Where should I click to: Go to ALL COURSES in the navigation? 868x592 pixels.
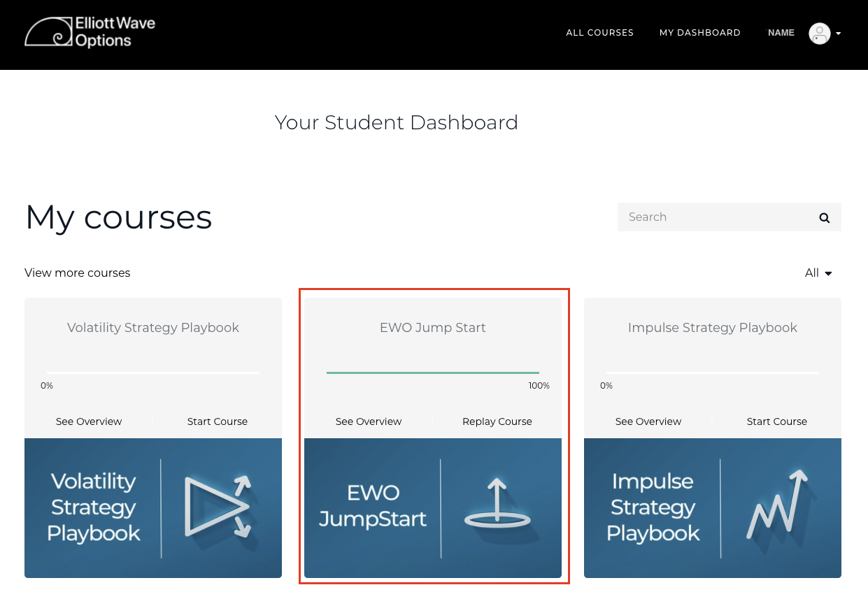point(599,33)
